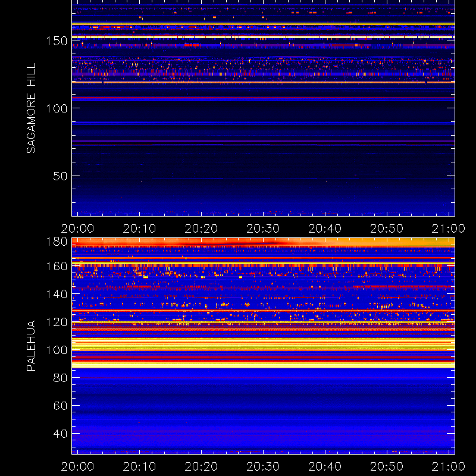The width and height of the screenshot is (476, 476).
Task: Select 21:00 time label of Sagamore Hill plot
Action: pos(449,228)
